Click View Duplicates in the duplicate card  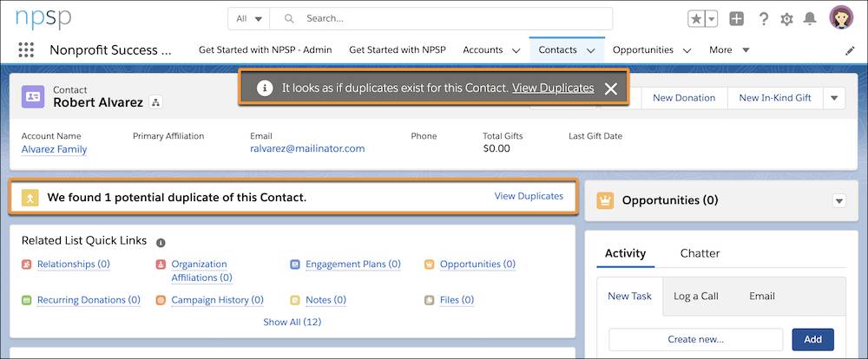pyautogui.click(x=529, y=196)
